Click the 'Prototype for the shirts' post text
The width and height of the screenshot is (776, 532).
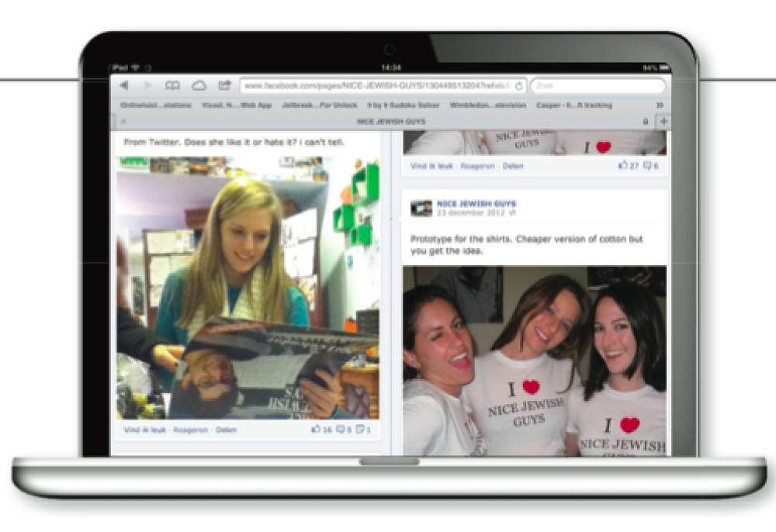[x=527, y=245]
